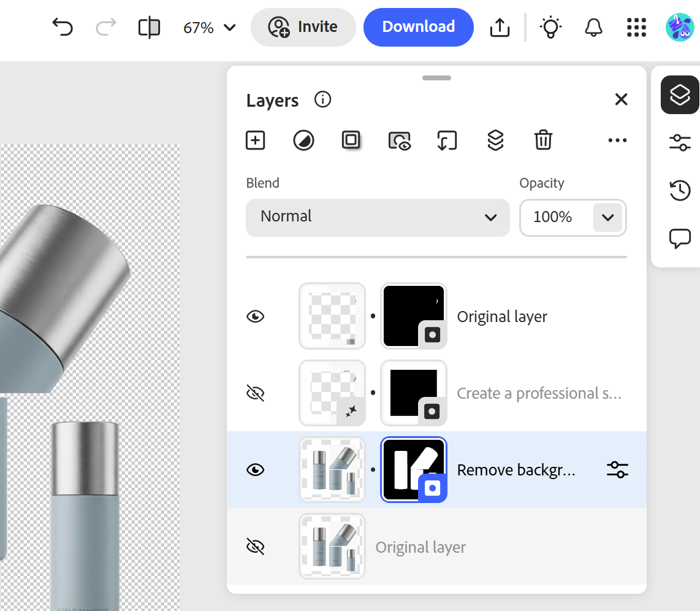Open the Layers more options menu
The height and width of the screenshot is (611, 700).
point(617,140)
